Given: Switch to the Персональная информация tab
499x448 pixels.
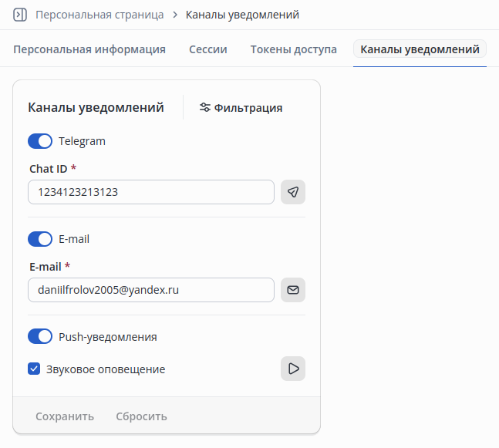Looking at the screenshot, I should pos(89,49).
